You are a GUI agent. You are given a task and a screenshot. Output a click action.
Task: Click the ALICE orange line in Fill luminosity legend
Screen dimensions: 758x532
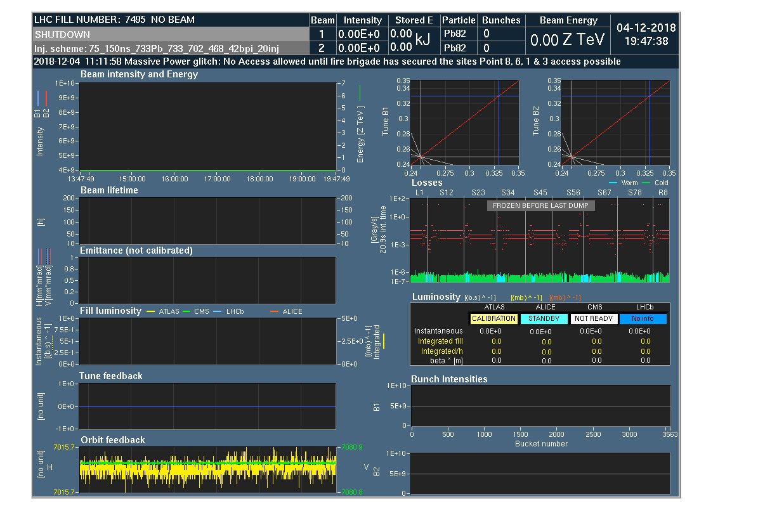pyautogui.click(x=274, y=312)
